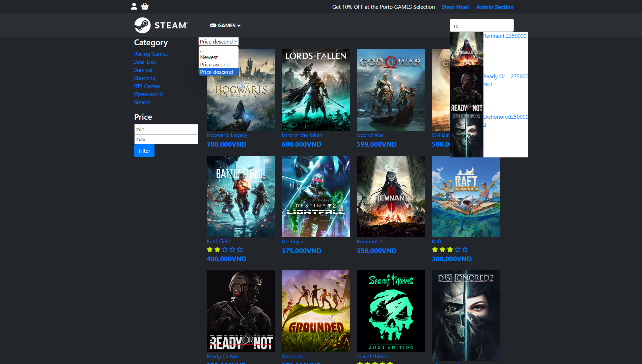Image resolution: width=642 pixels, height=364 pixels.
Task: Follow the Shop Now! link
Action: click(455, 7)
